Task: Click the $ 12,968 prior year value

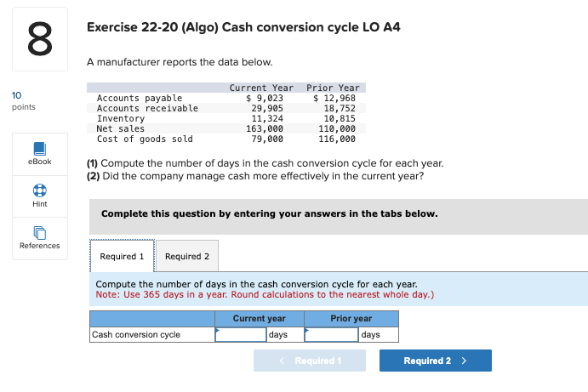Action: [x=334, y=98]
